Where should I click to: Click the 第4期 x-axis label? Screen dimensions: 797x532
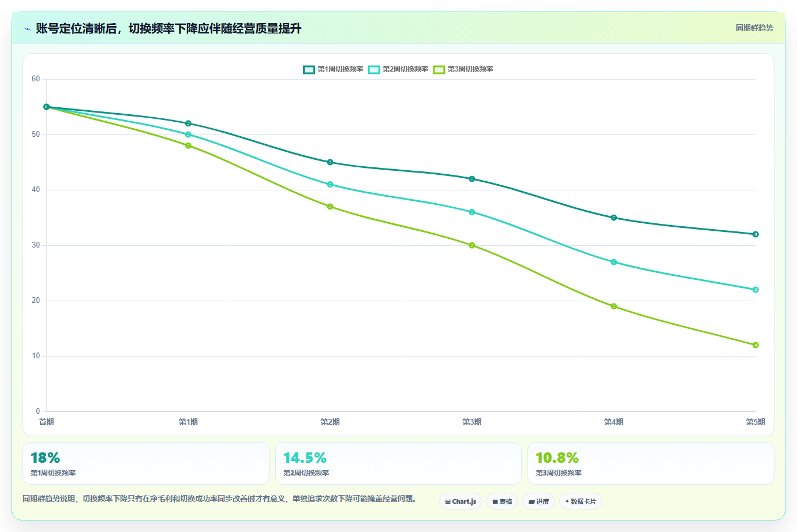click(x=613, y=422)
